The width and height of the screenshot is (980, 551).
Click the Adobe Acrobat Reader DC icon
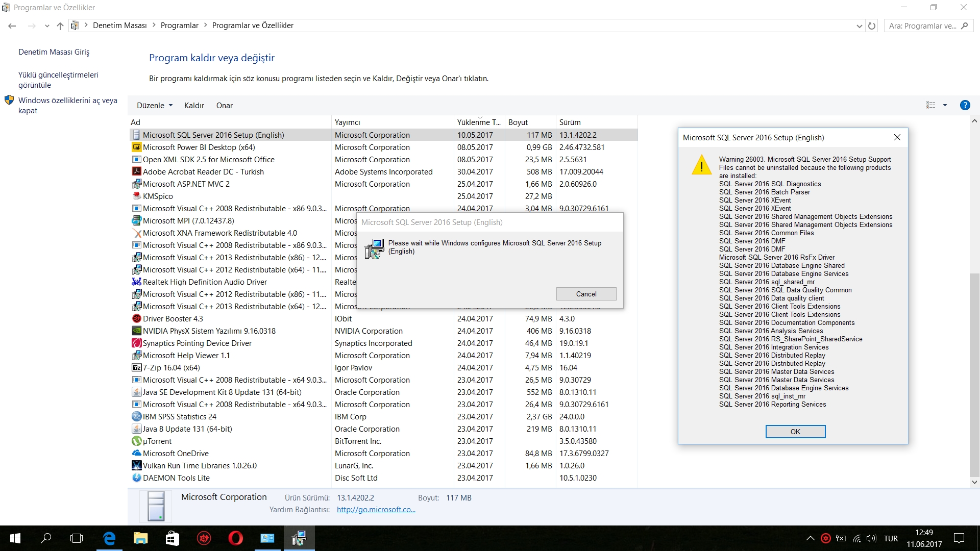click(x=136, y=171)
